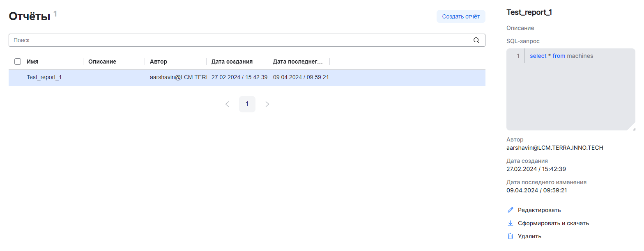
Task: Select page 1 in the pagination
Action: 247,104
